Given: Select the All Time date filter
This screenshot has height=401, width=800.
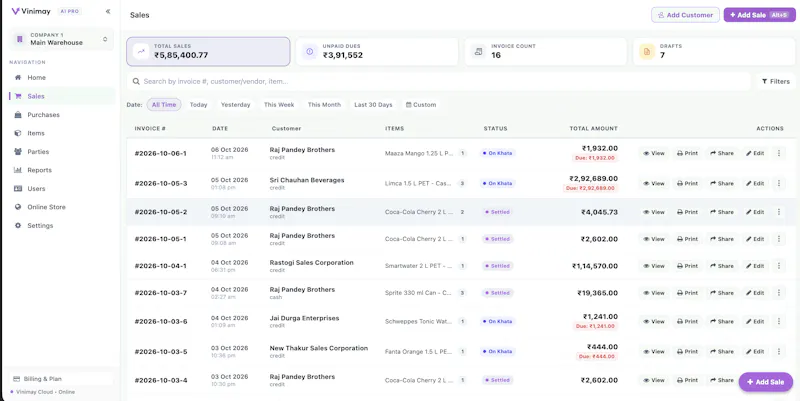Looking at the screenshot, I should click(164, 105).
